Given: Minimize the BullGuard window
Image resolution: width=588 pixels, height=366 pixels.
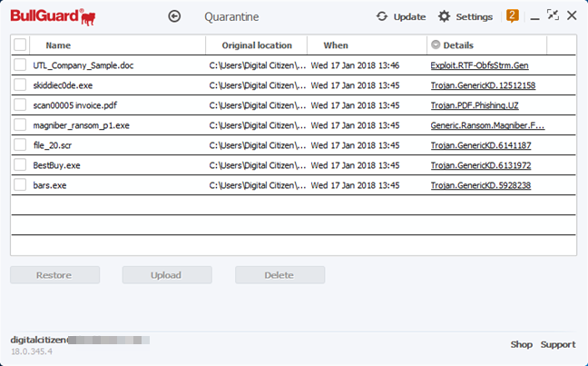Looking at the screenshot, I should (534, 16).
